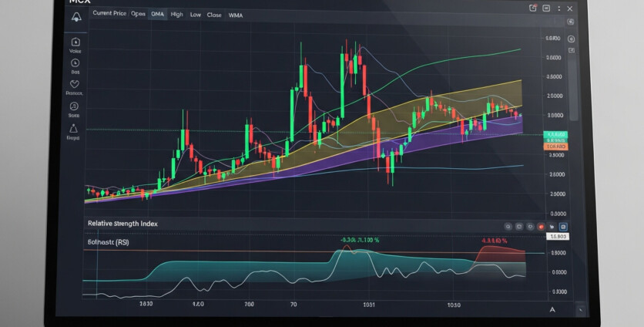Click the circular target icon on right strip
Screen dimensions: 644x327
point(572,39)
